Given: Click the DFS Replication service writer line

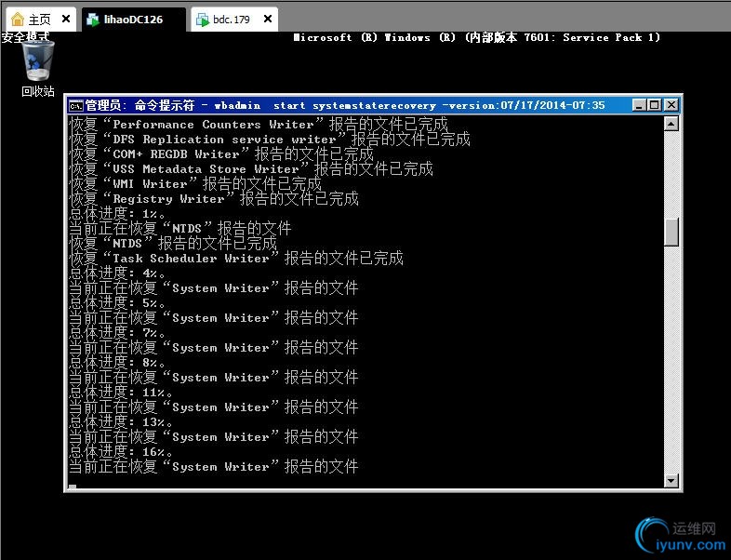Looking at the screenshot, I should (270, 140).
